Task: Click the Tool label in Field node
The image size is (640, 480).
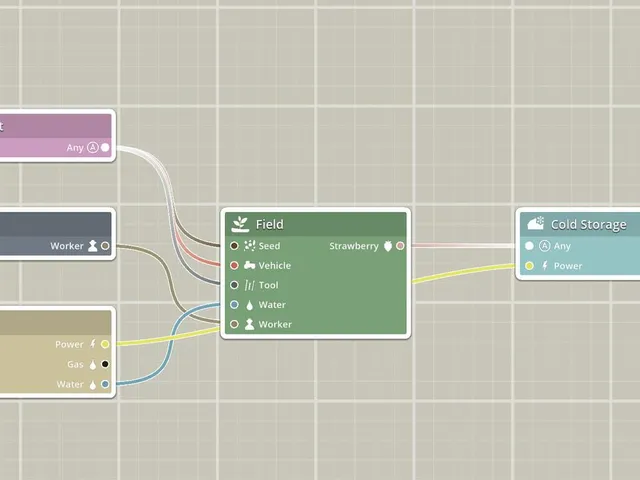Action: pyautogui.click(x=269, y=285)
